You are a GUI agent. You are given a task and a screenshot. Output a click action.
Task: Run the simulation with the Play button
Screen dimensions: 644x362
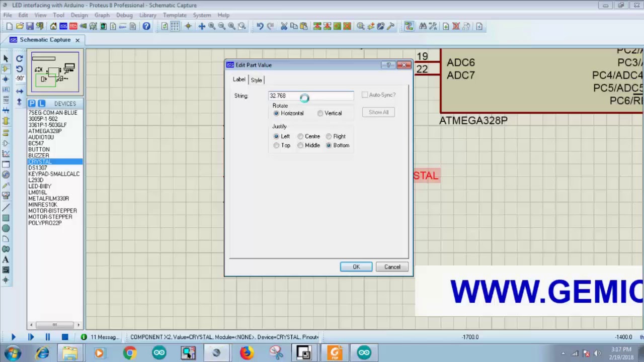coord(13,337)
